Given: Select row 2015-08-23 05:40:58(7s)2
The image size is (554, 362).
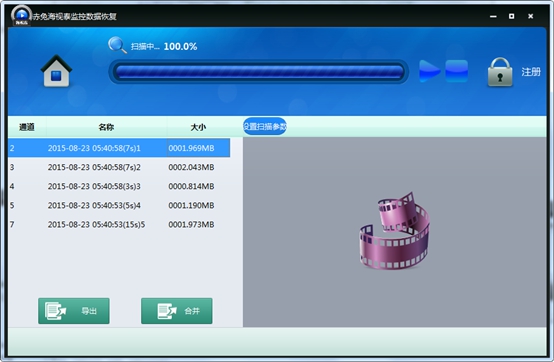Looking at the screenshot, I should pyautogui.click(x=119, y=167).
